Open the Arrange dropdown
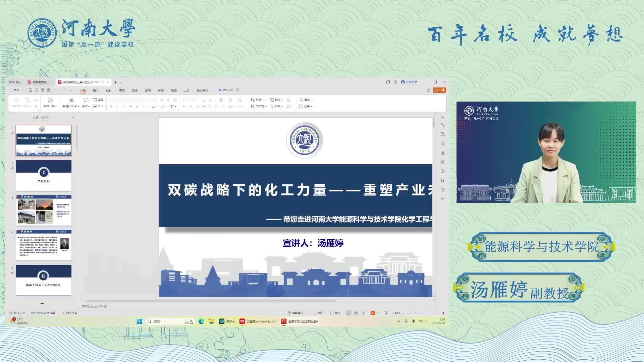The width and height of the screenshot is (644, 362). (277, 106)
